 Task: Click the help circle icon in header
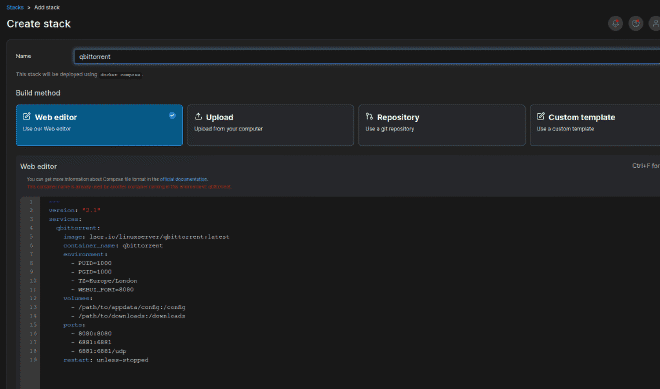636,24
